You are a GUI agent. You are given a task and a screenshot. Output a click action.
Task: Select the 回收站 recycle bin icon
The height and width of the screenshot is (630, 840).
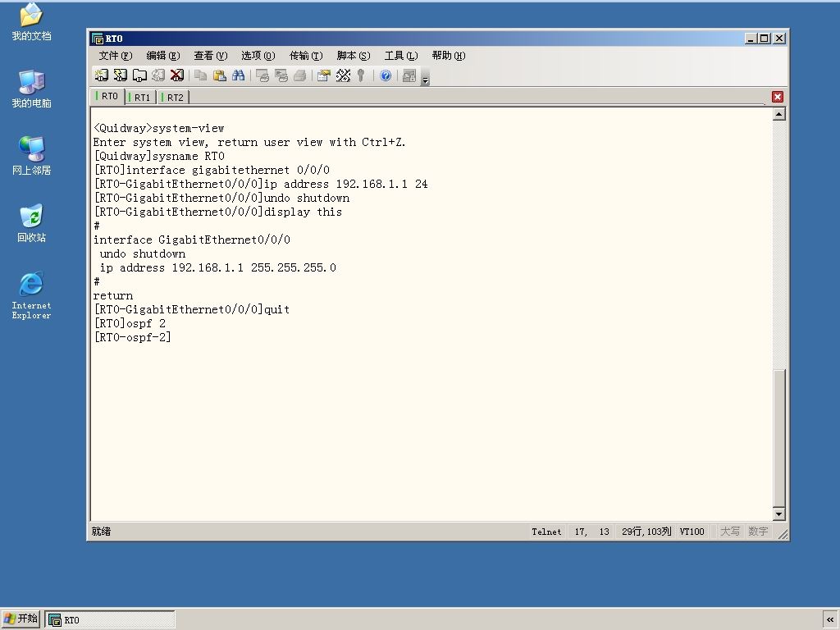coord(31,223)
